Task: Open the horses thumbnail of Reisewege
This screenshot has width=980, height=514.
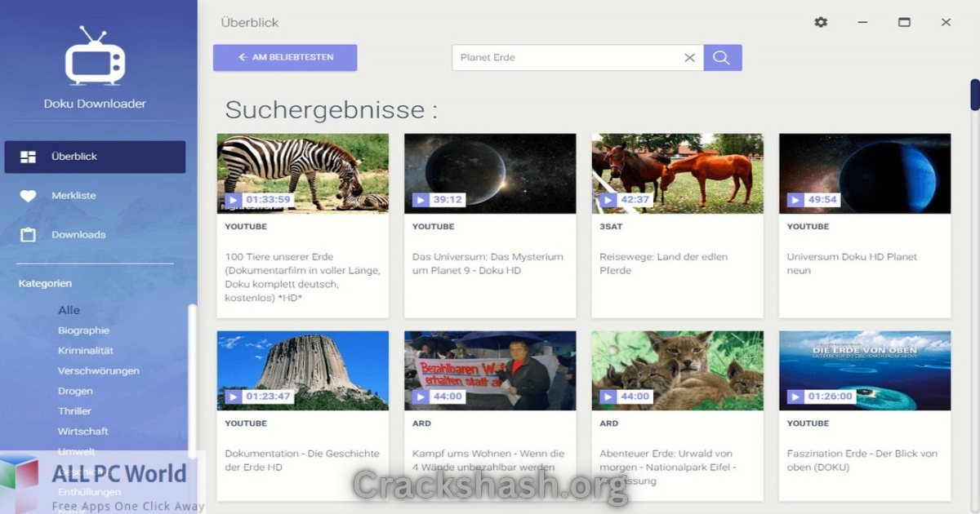Action: pos(678,174)
